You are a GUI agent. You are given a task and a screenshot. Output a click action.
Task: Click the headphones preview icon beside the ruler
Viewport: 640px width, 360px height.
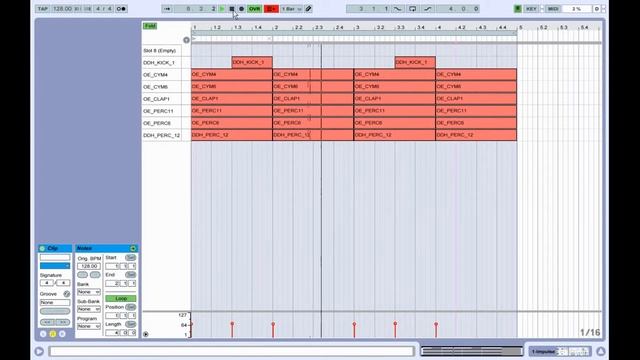[x=186, y=40]
